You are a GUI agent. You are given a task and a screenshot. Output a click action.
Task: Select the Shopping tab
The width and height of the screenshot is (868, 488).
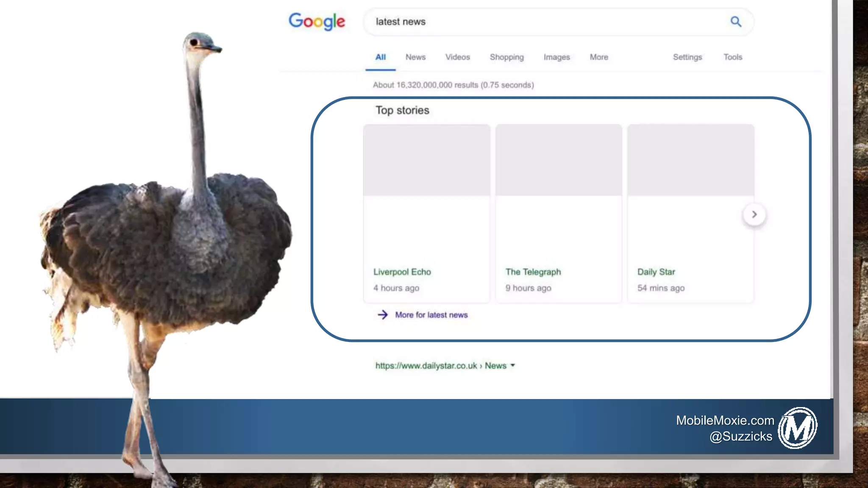tap(506, 57)
